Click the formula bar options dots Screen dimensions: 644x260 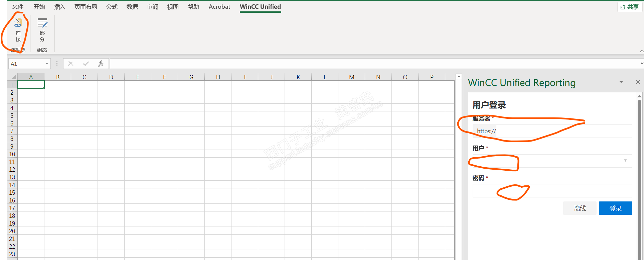tap(57, 64)
